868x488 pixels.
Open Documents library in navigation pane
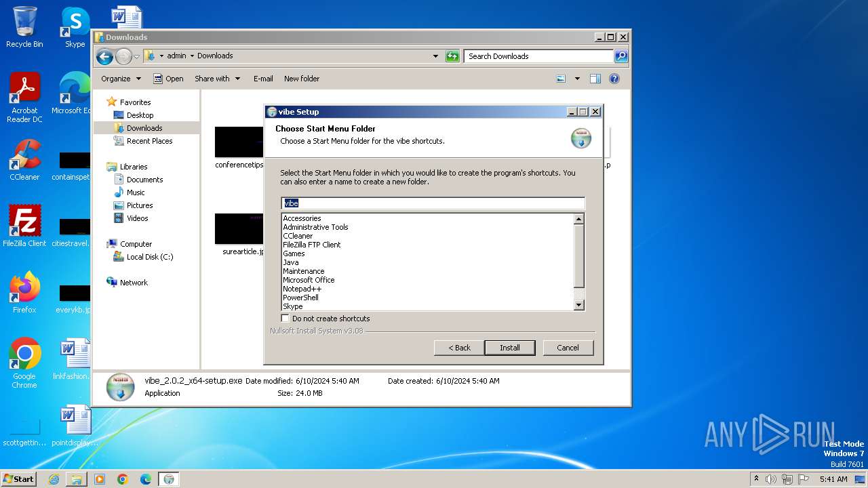coord(144,180)
